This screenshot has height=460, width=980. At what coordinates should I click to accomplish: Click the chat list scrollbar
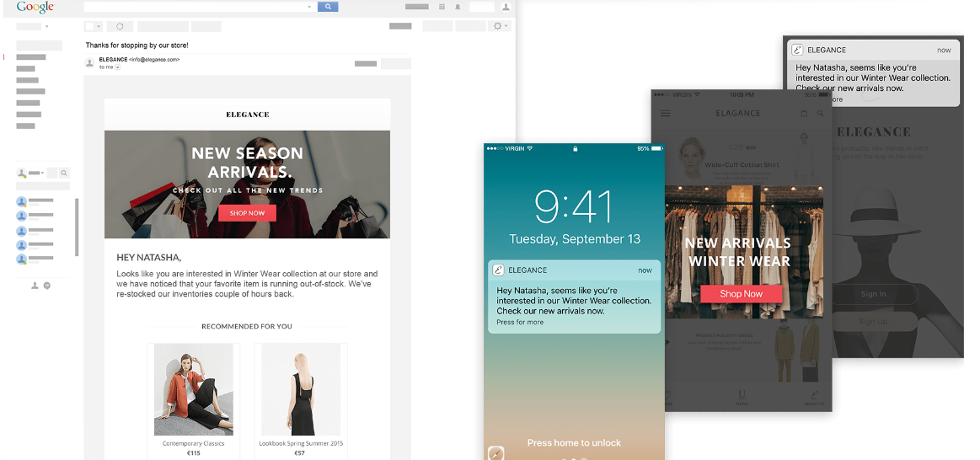pyautogui.click(x=77, y=227)
